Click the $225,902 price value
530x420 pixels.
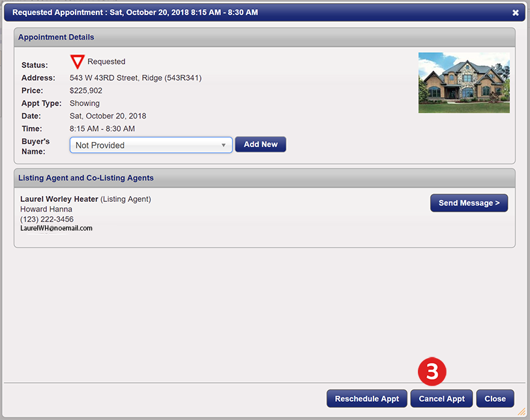[86, 91]
